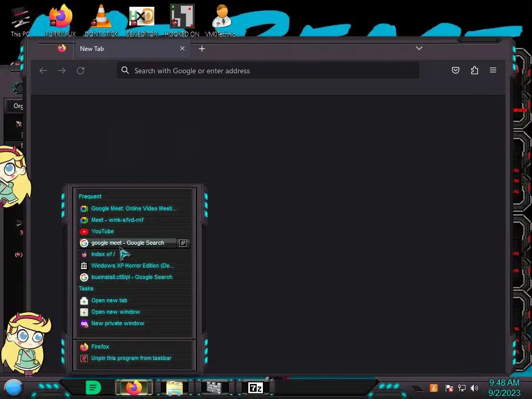Open bueinstall.ct8/pl - Google Search entry
This screenshot has width=532, height=399.
coord(135,277)
